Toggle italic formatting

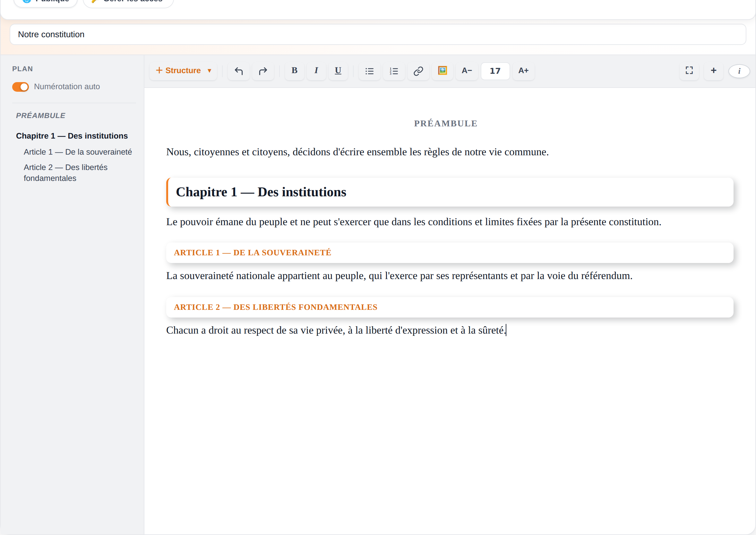[x=316, y=71]
